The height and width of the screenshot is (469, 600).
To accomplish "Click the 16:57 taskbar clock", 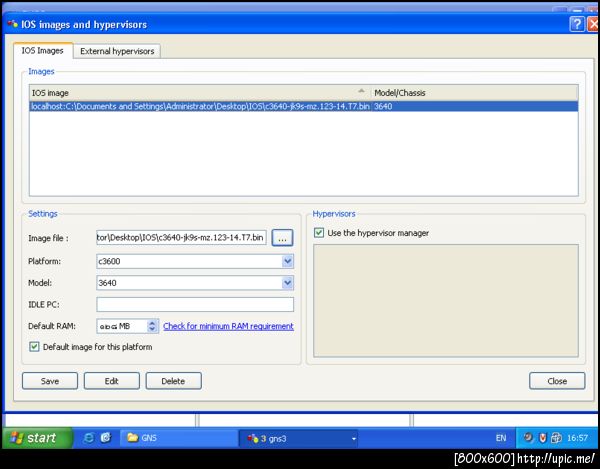I will tap(577, 438).
